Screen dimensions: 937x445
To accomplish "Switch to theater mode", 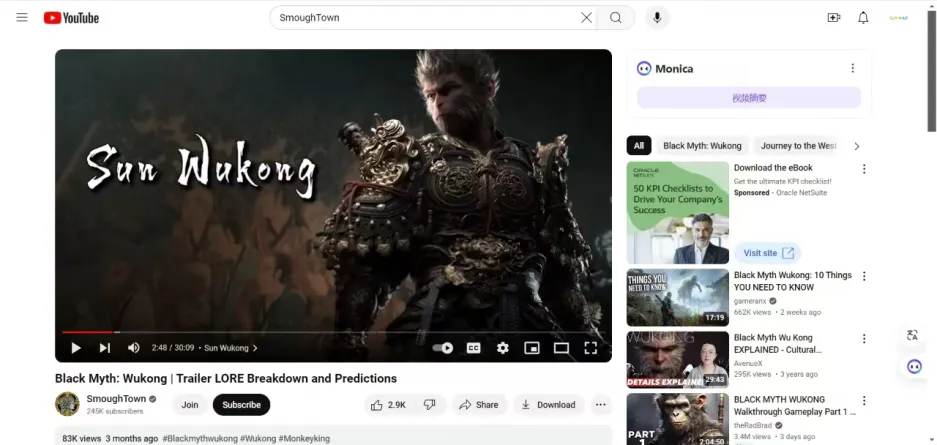I will click(x=561, y=348).
